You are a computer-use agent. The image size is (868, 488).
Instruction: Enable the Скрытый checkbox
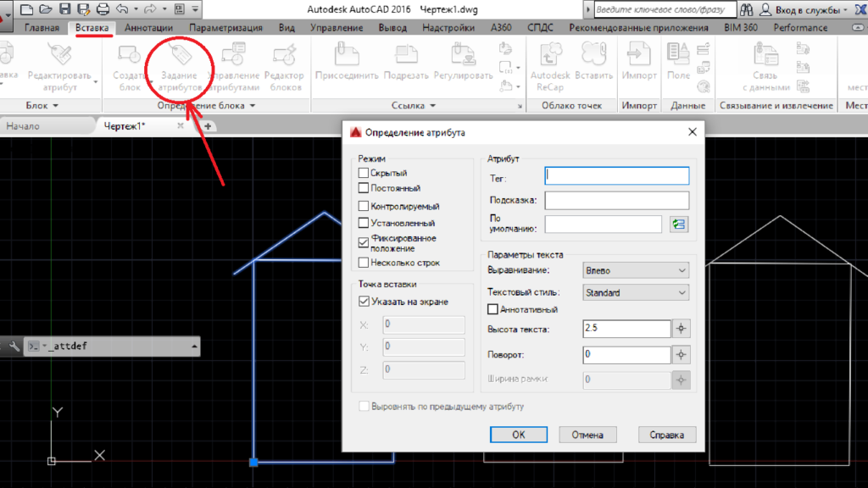tap(364, 173)
